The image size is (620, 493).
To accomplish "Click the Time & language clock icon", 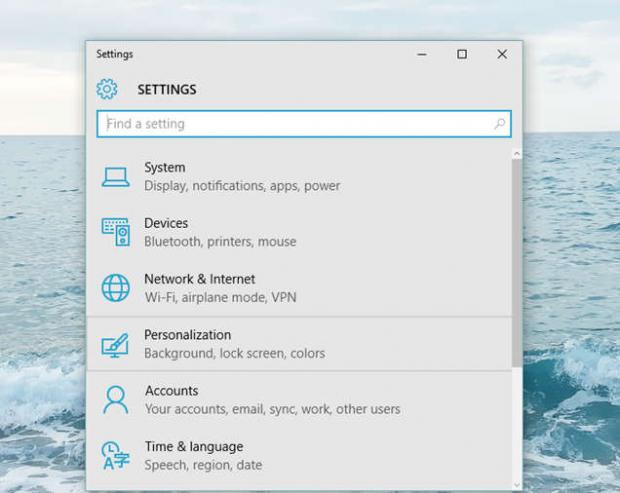I will (116, 456).
